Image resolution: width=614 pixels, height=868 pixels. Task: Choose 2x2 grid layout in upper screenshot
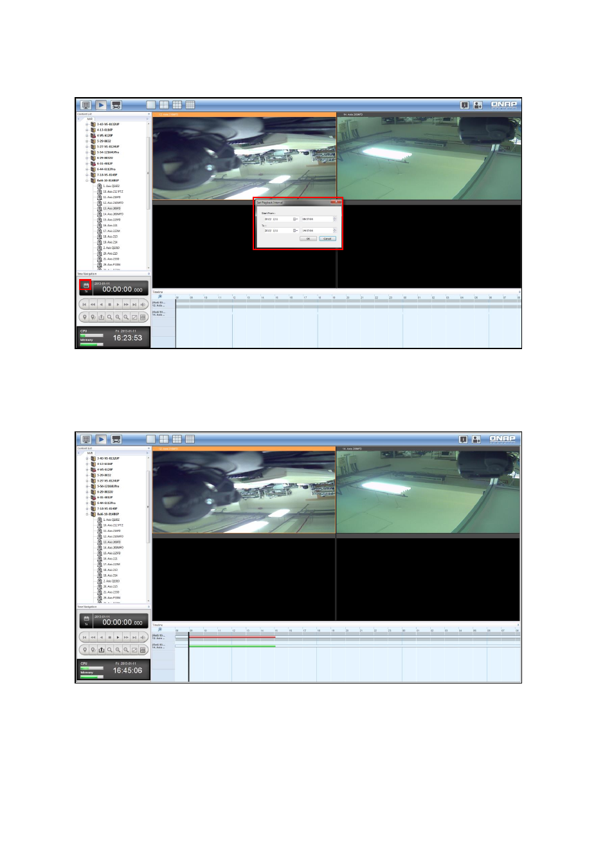pos(164,105)
